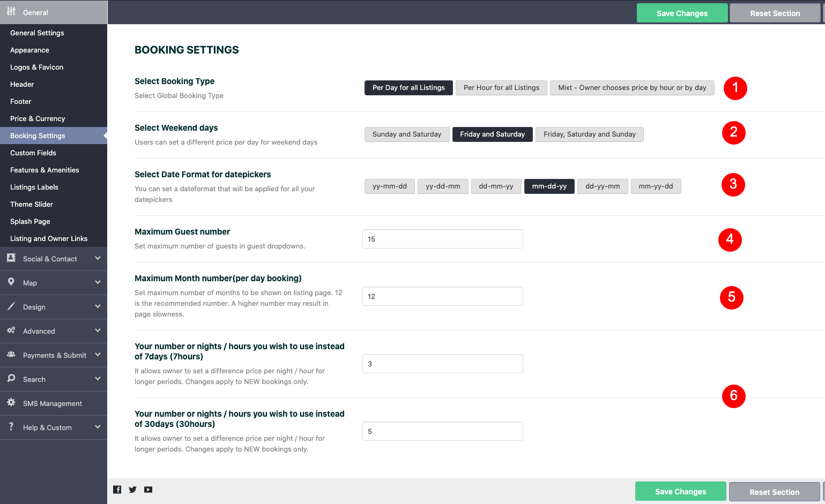Image resolution: width=825 pixels, height=504 pixels.
Task: Open the Facebook icon in footer
Action: point(117,489)
